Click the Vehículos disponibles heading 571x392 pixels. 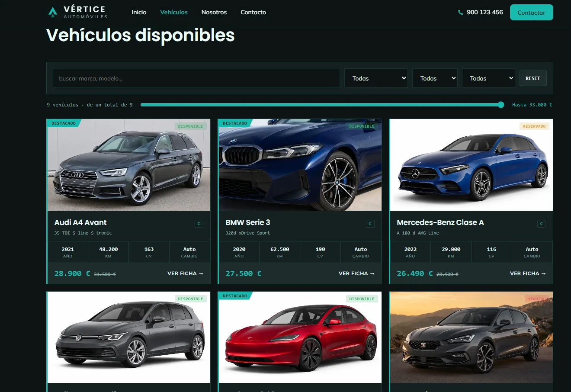pos(140,35)
